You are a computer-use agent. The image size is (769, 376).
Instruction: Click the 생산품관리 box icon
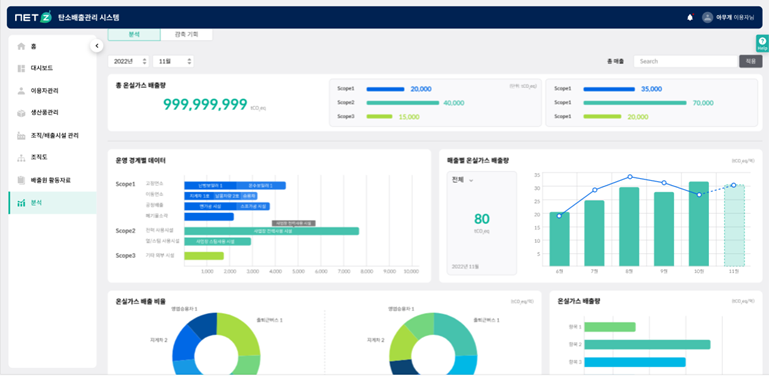tap(21, 113)
